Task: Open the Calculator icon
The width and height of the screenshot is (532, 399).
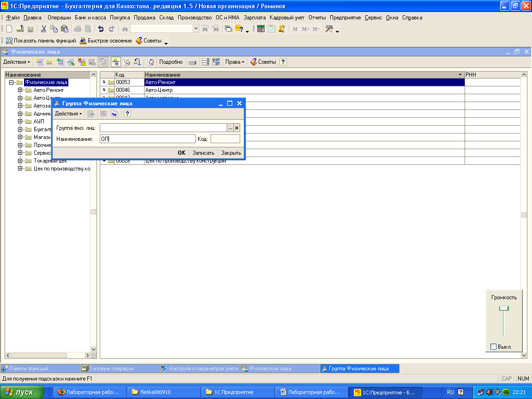Action: [x=260, y=29]
